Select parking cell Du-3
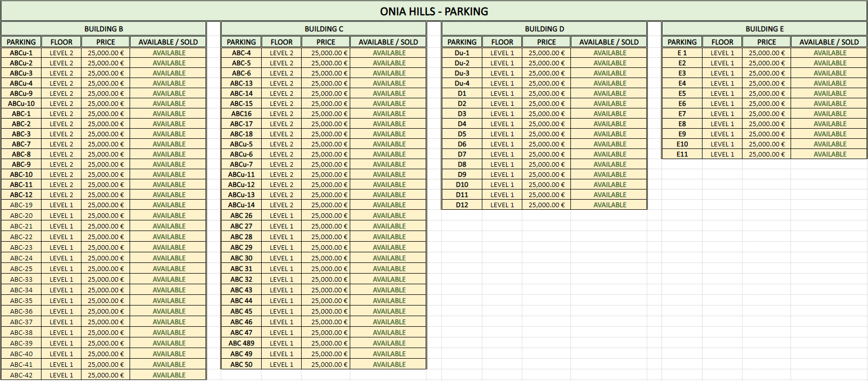Viewport: 868px width, 381px height. tap(462, 73)
